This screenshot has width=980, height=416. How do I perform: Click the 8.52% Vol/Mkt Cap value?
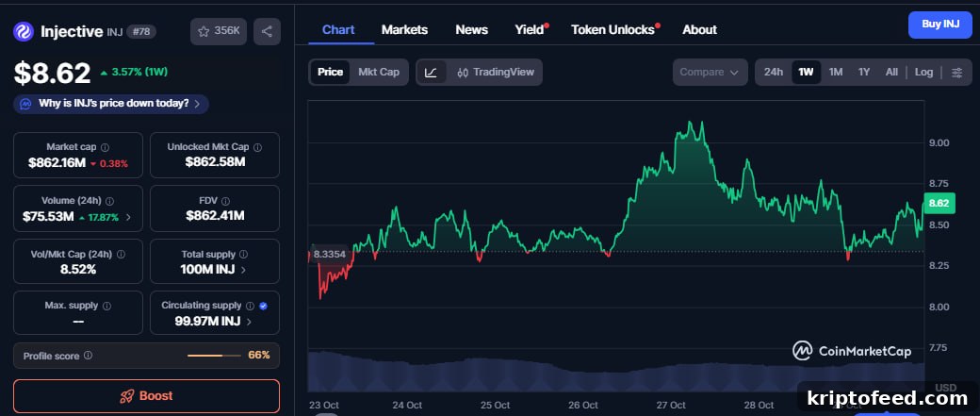(78, 270)
